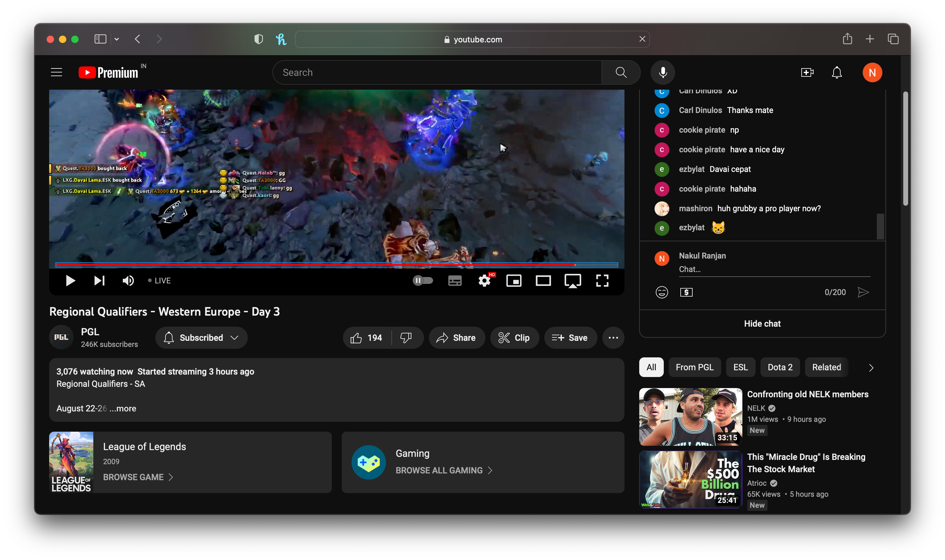
Task: Open Safari share sheet
Action: click(847, 38)
